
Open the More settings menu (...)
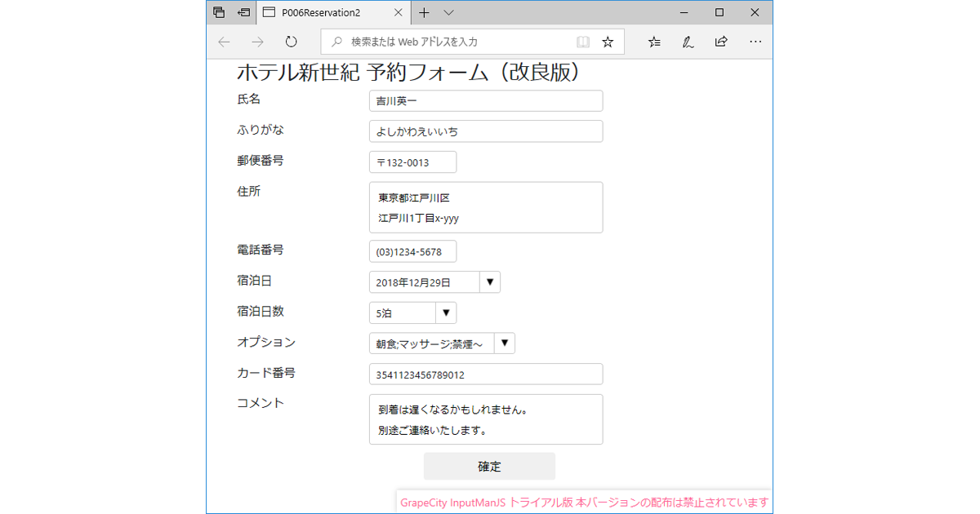pos(755,42)
